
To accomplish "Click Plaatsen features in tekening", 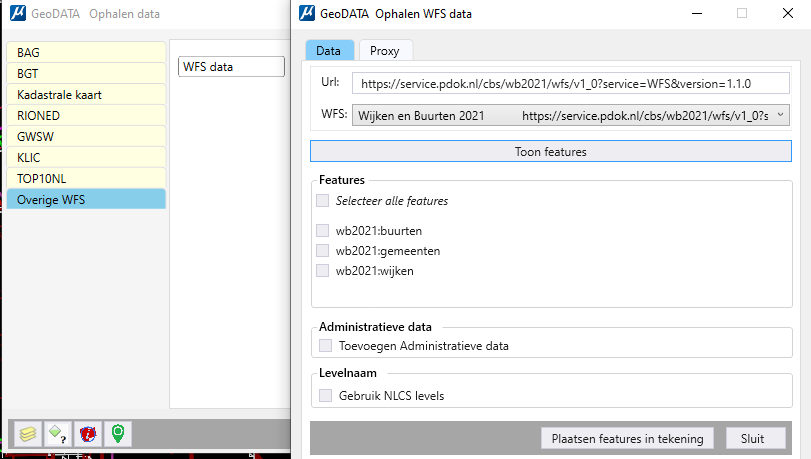I will pyautogui.click(x=627, y=439).
